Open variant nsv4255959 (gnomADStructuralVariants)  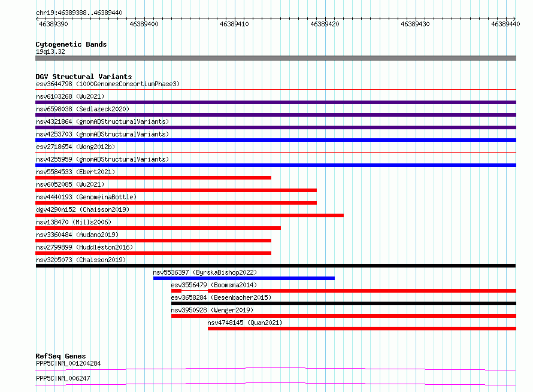pyautogui.click(x=102, y=159)
